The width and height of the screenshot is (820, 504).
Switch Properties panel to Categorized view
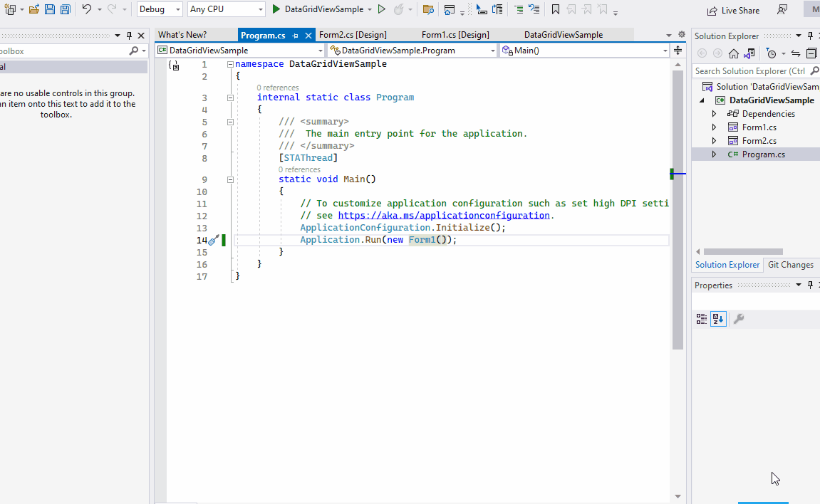click(x=701, y=318)
